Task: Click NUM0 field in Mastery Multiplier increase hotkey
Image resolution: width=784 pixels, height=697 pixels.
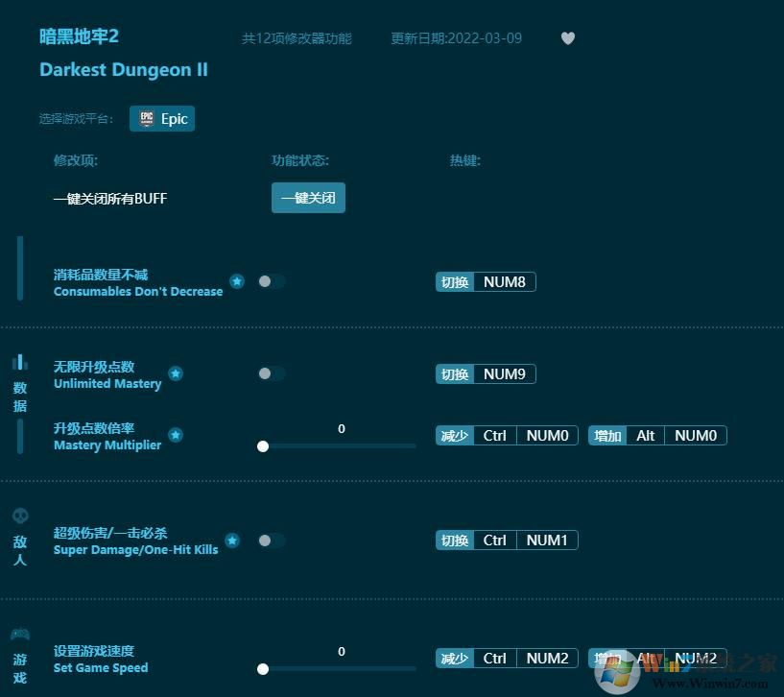Action: (696, 435)
